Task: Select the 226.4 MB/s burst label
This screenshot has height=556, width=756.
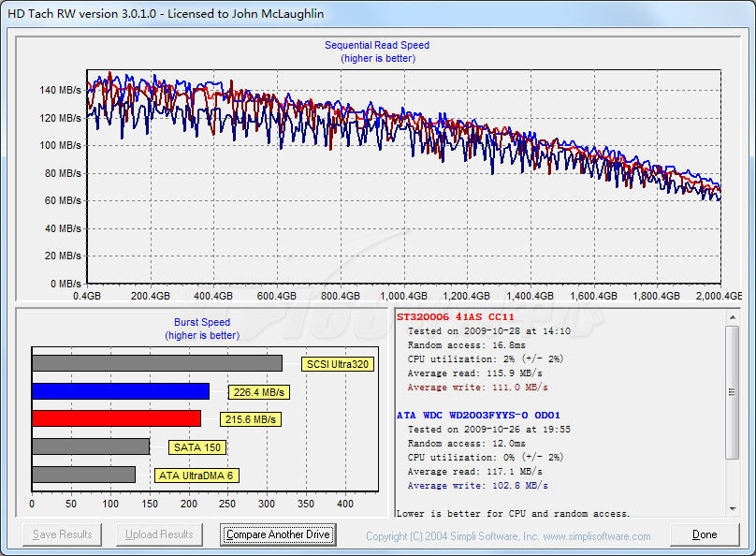Action: click(x=256, y=392)
